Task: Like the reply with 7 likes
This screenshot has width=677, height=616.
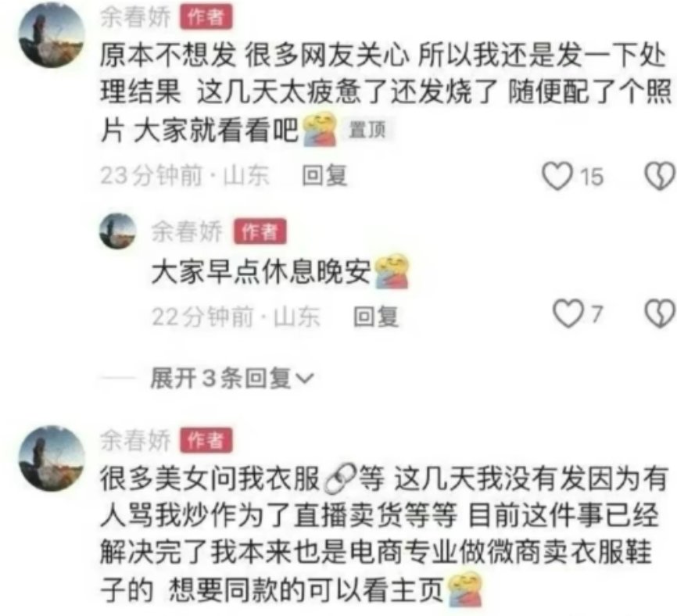Action: pos(568,313)
